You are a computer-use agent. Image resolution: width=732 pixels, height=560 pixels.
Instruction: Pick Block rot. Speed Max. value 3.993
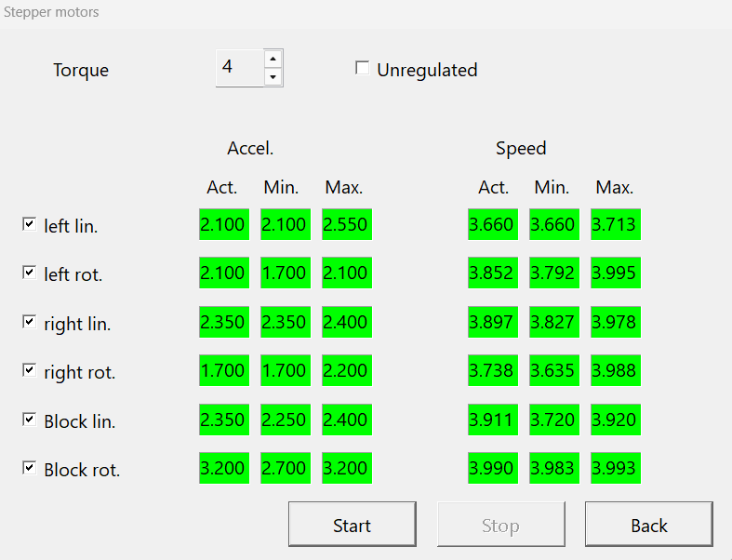coord(616,468)
